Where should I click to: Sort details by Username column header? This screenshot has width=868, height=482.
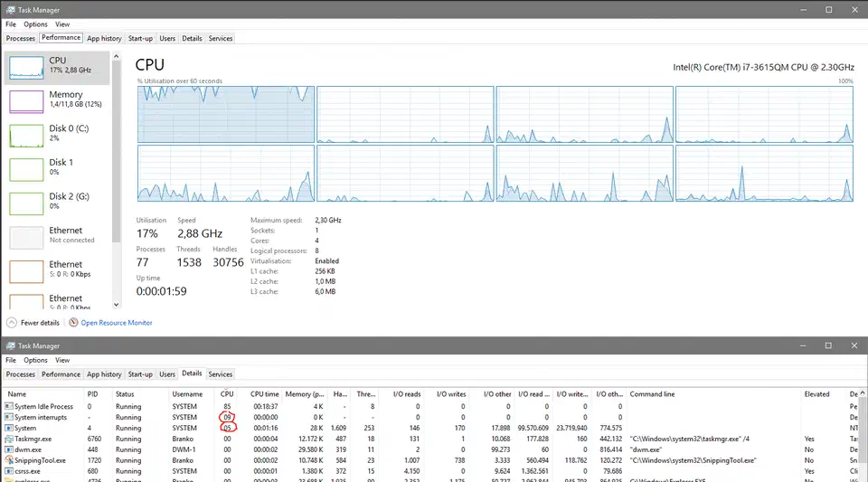[188, 394]
